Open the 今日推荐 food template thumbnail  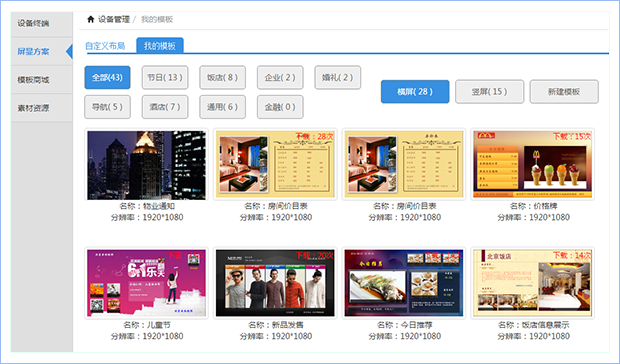pos(404,283)
